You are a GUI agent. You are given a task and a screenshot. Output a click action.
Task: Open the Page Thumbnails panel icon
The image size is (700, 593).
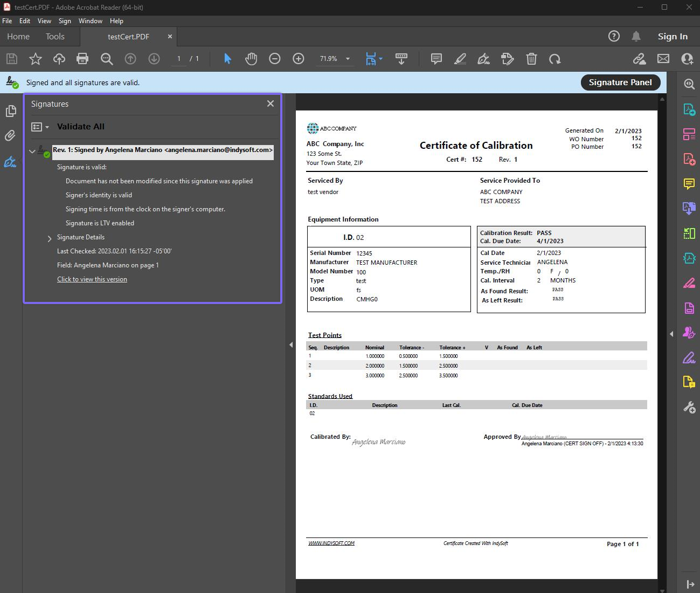[10, 111]
